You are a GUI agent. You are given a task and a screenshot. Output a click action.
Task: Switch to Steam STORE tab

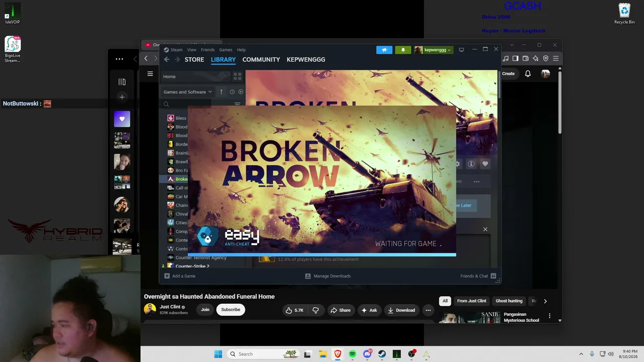[x=194, y=59]
